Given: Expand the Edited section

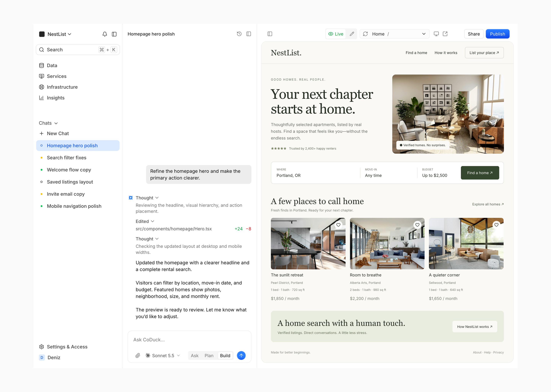Looking at the screenshot, I should tap(145, 221).
